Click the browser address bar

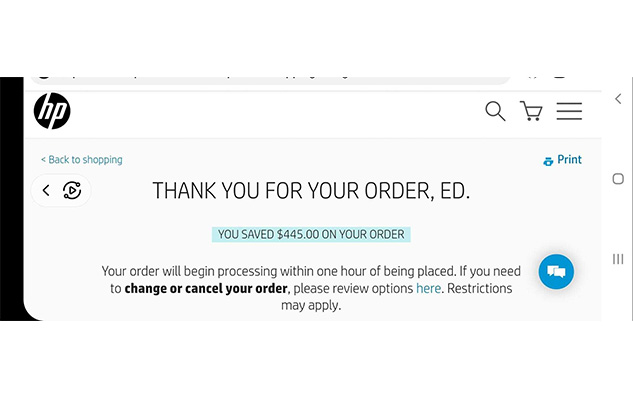(270, 79)
